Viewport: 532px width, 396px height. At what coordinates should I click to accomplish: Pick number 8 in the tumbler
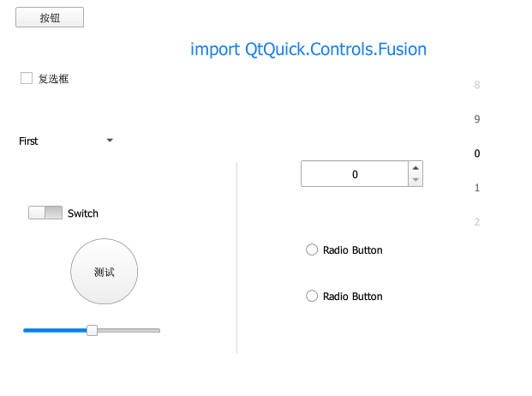[477, 85]
